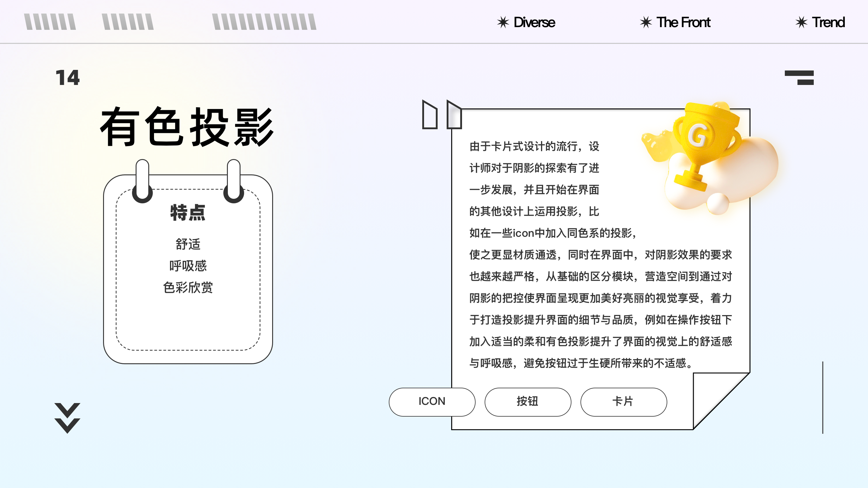This screenshot has width=868, height=488.
Task: Click the folded page corner
Action: pos(713,392)
